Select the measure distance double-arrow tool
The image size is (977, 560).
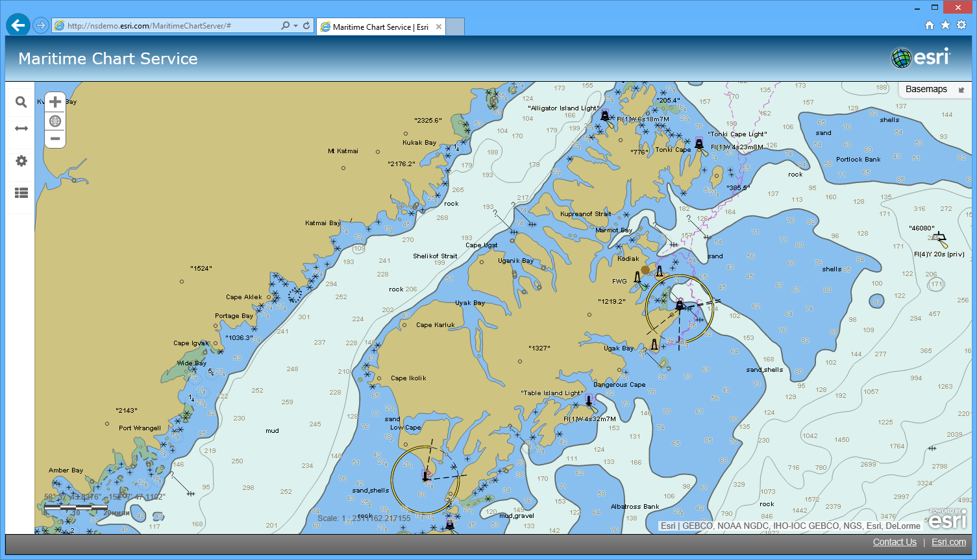click(x=21, y=128)
